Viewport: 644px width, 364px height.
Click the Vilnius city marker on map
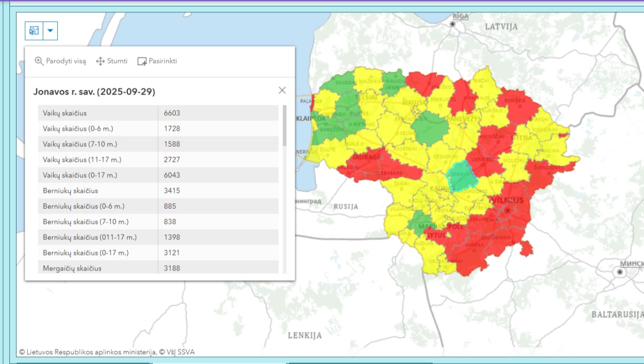click(x=507, y=210)
